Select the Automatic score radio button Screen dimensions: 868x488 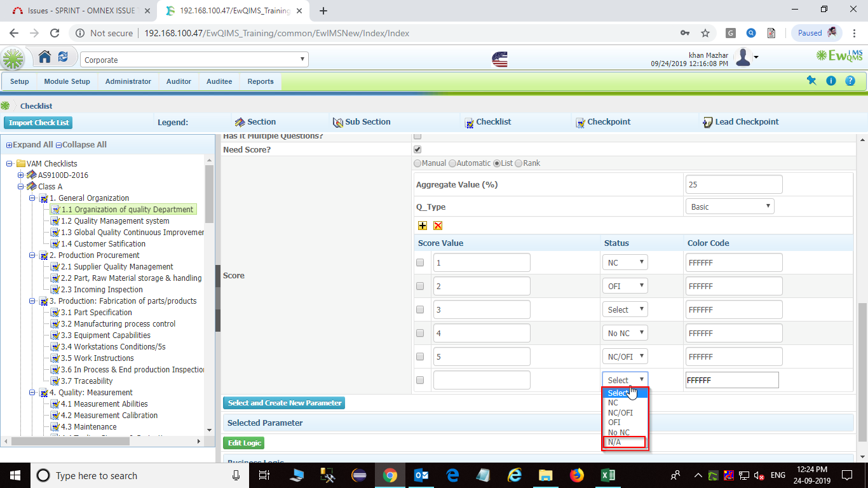tap(452, 163)
